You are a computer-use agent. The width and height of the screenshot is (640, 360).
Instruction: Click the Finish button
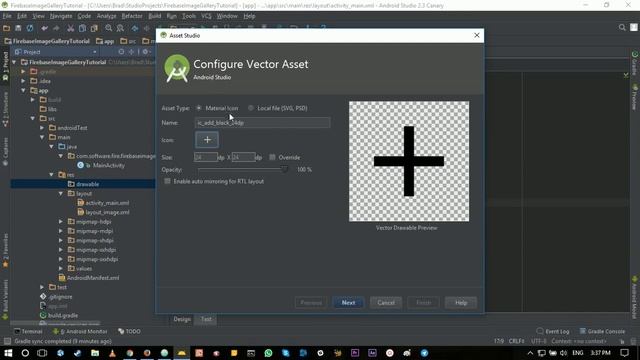(x=423, y=303)
